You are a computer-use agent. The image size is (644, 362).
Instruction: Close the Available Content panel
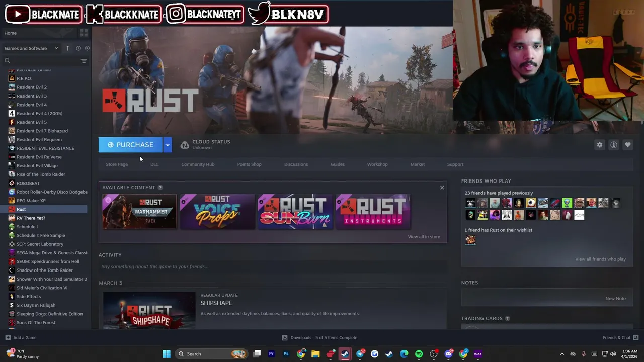(x=442, y=188)
